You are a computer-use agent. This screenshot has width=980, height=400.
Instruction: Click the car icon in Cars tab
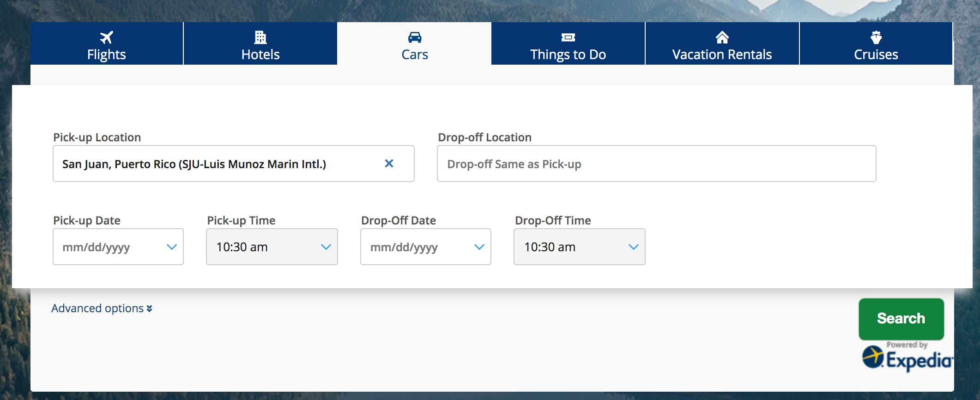(x=415, y=37)
